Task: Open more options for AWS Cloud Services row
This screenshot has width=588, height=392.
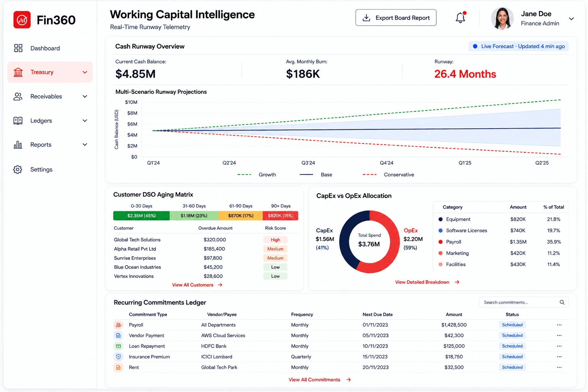Action: coord(559,335)
